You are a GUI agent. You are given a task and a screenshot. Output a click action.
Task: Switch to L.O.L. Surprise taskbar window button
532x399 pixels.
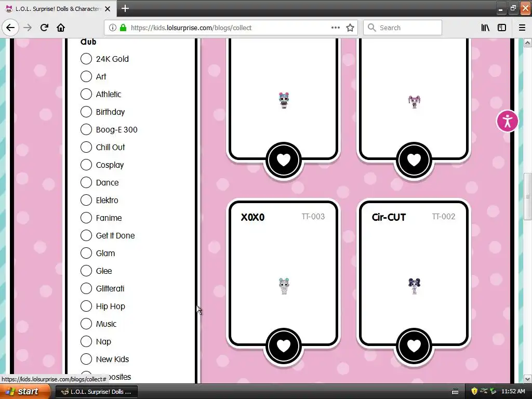pos(96,392)
